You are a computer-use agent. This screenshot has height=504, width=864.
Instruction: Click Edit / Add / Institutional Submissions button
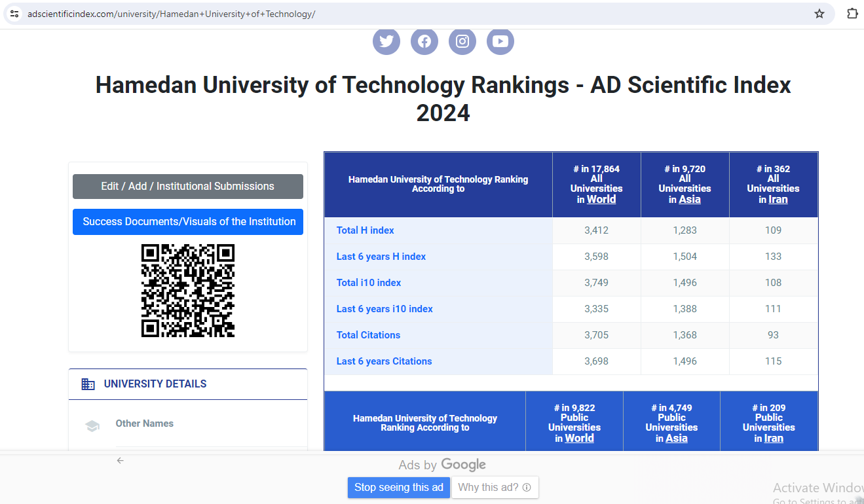[x=188, y=187]
